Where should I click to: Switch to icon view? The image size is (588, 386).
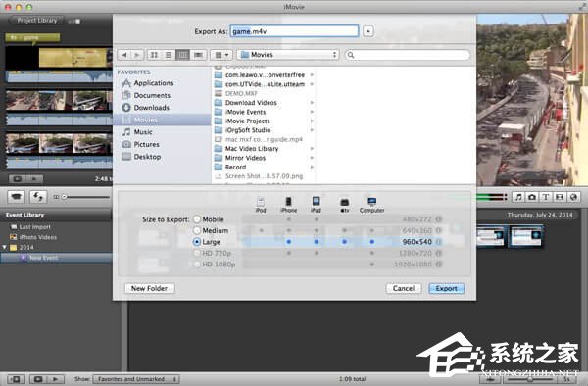(x=154, y=55)
